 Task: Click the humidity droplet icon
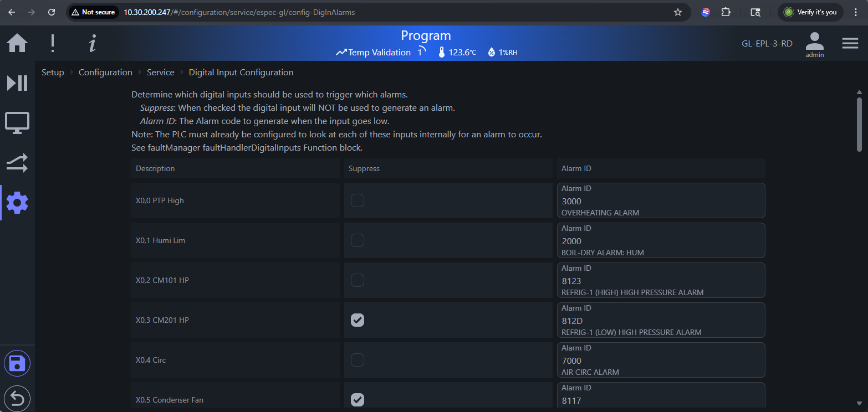(x=491, y=53)
